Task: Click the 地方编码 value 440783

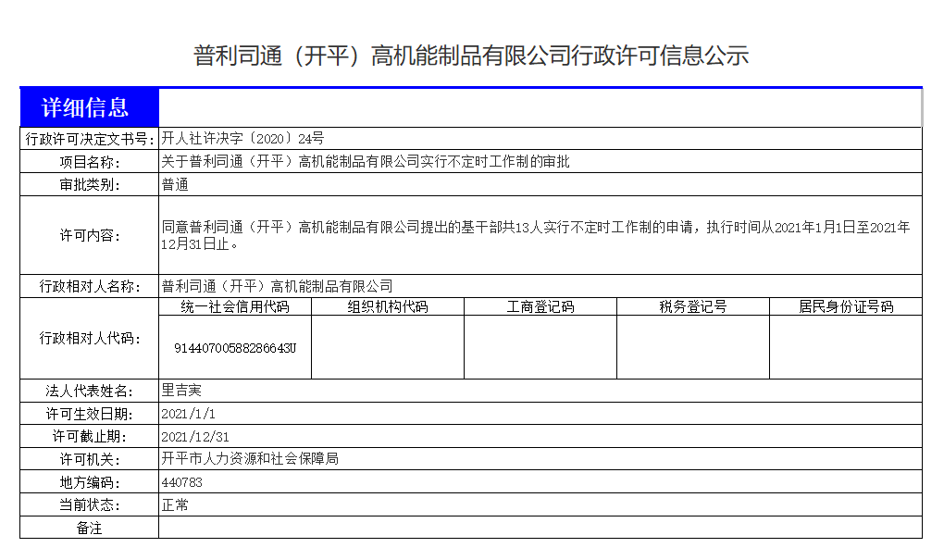Action: tap(181, 482)
